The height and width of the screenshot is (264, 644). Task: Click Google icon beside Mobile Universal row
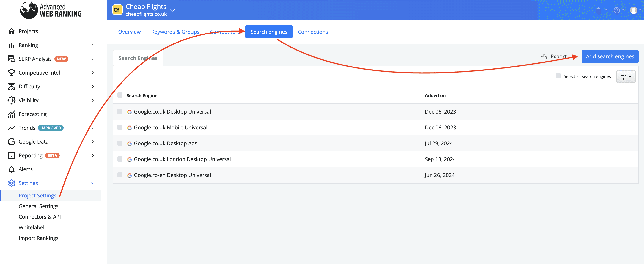[130, 128]
